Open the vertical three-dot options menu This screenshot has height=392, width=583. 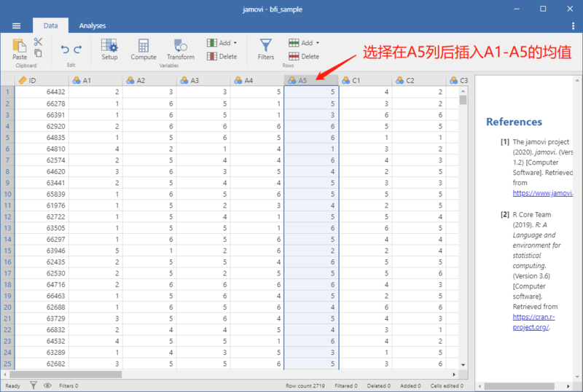coord(573,26)
